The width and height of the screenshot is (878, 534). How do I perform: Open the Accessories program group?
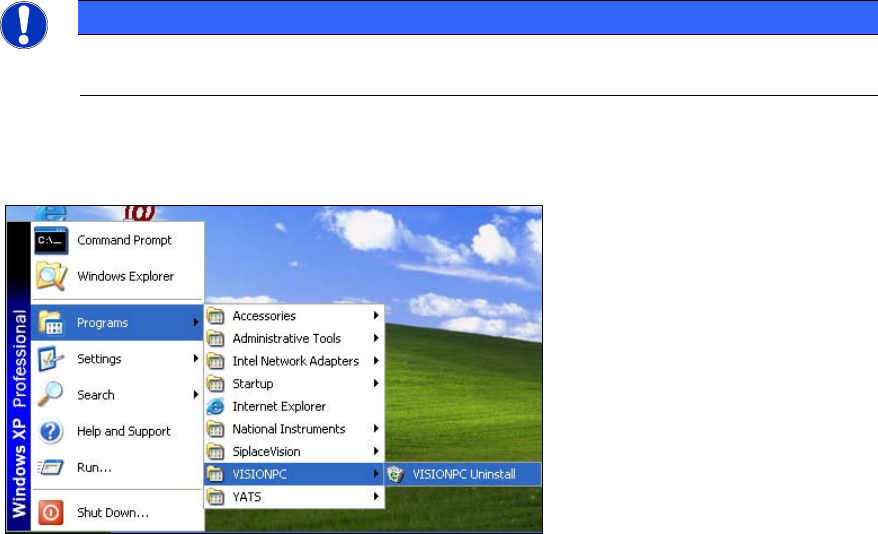point(294,316)
